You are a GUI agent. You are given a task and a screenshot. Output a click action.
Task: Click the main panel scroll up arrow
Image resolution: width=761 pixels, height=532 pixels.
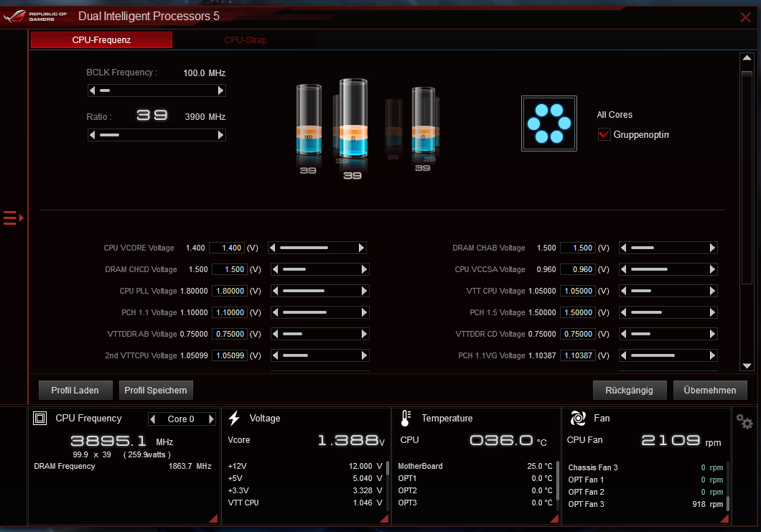(747, 57)
